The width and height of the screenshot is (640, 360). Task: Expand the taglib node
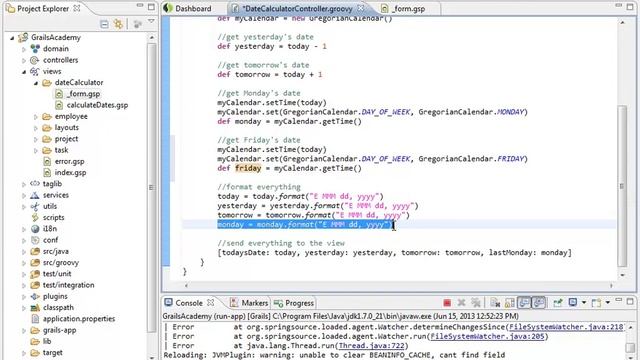tap(24, 184)
